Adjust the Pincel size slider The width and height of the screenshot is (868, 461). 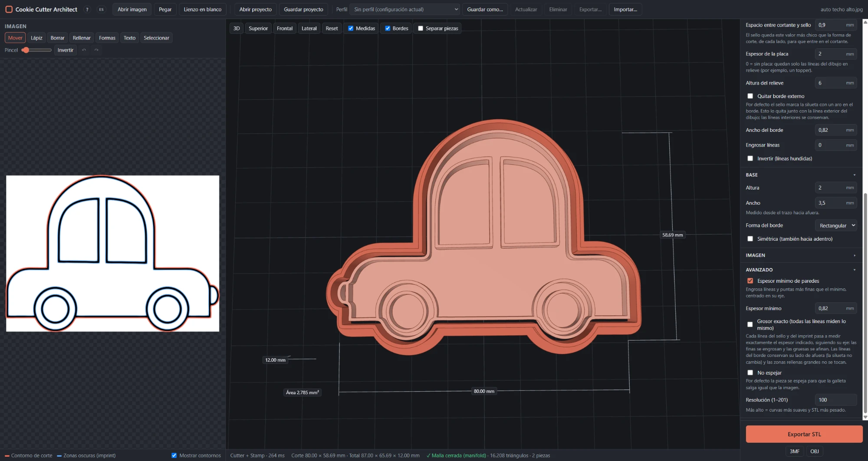36,50
